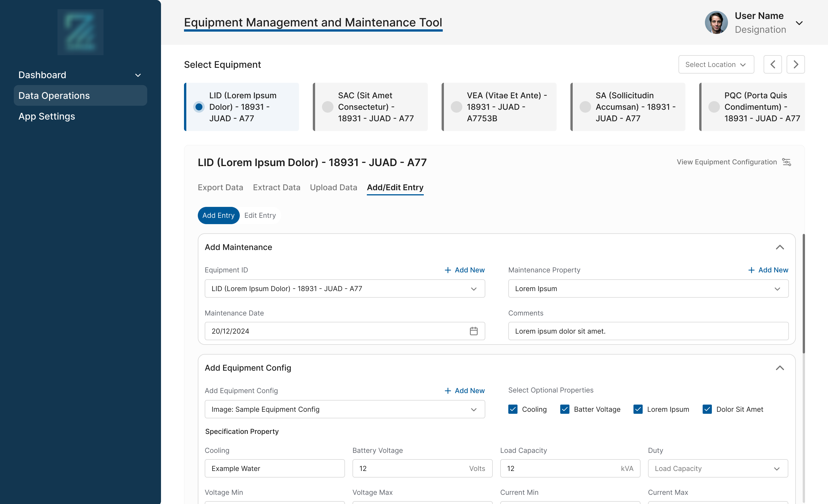828x504 pixels.
Task: Go to previous equipment with left arrow
Action: pos(773,64)
